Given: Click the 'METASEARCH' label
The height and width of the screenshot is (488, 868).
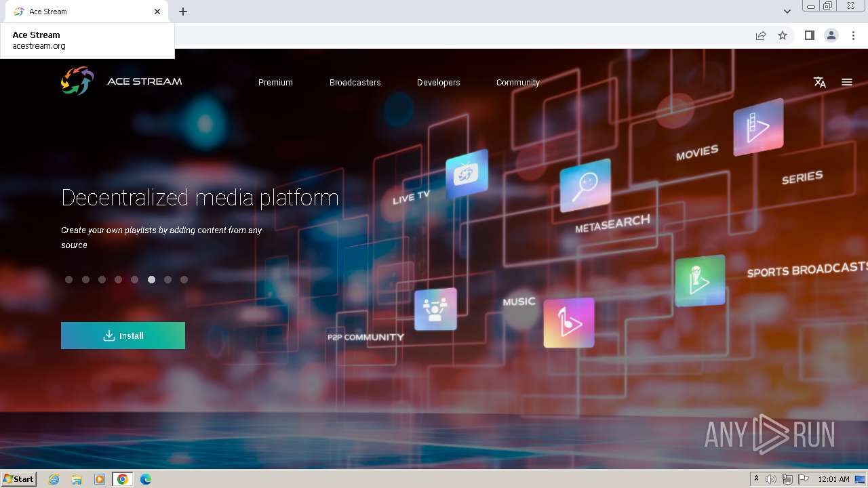Looking at the screenshot, I should [612, 224].
